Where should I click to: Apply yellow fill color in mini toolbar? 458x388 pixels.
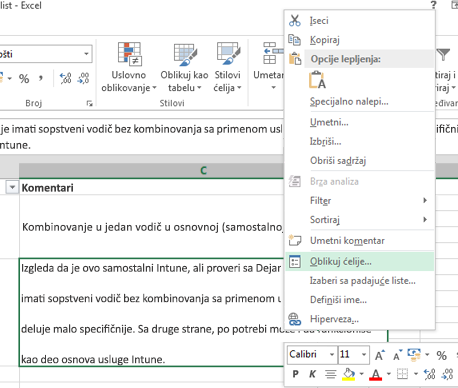[349, 374]
